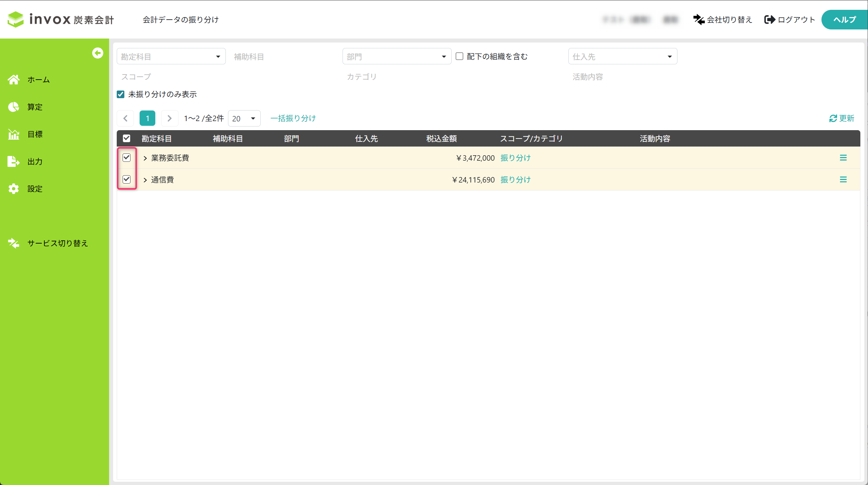
Task: Click the ヘルプ button
Action: (x=844, y=20)
